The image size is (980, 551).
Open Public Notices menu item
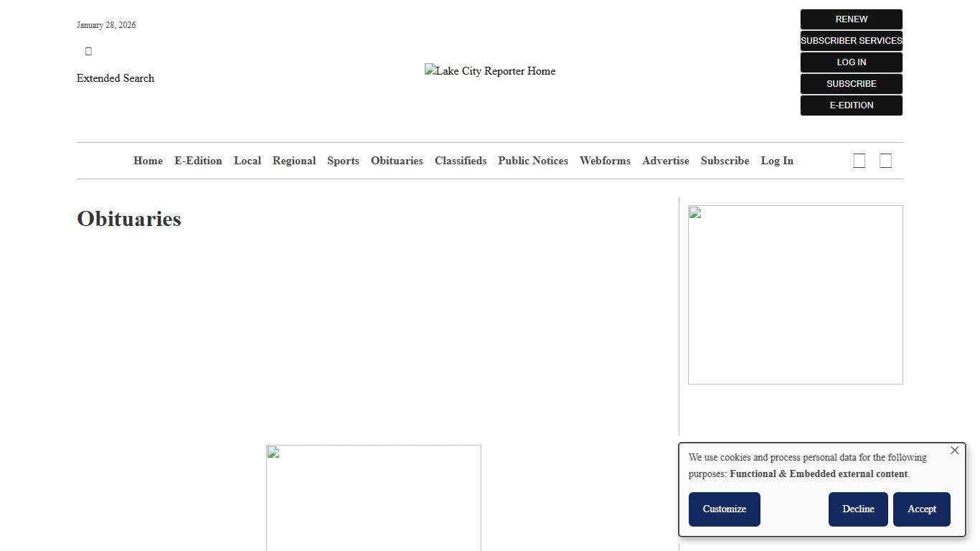point(533,161)
